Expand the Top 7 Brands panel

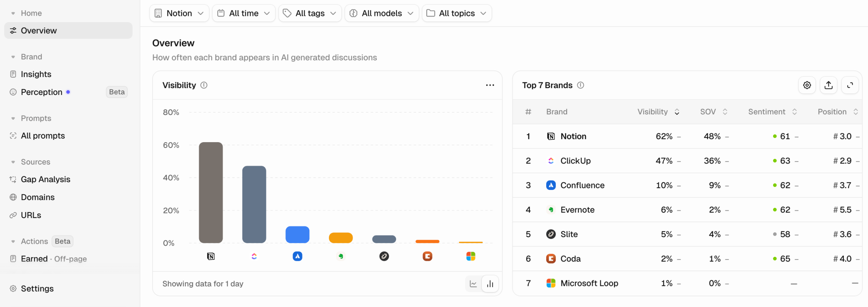850,85
